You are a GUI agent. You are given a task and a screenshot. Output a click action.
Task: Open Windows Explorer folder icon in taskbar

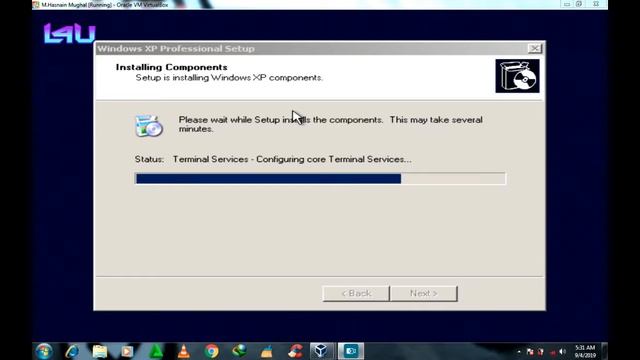[100, 351]
